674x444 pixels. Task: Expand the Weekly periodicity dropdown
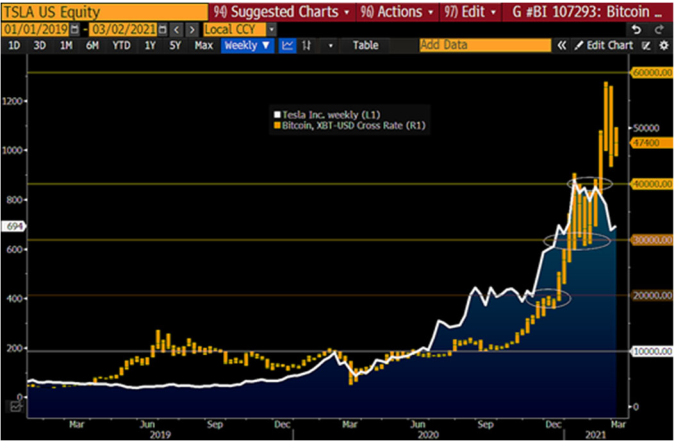click(247, 46)
